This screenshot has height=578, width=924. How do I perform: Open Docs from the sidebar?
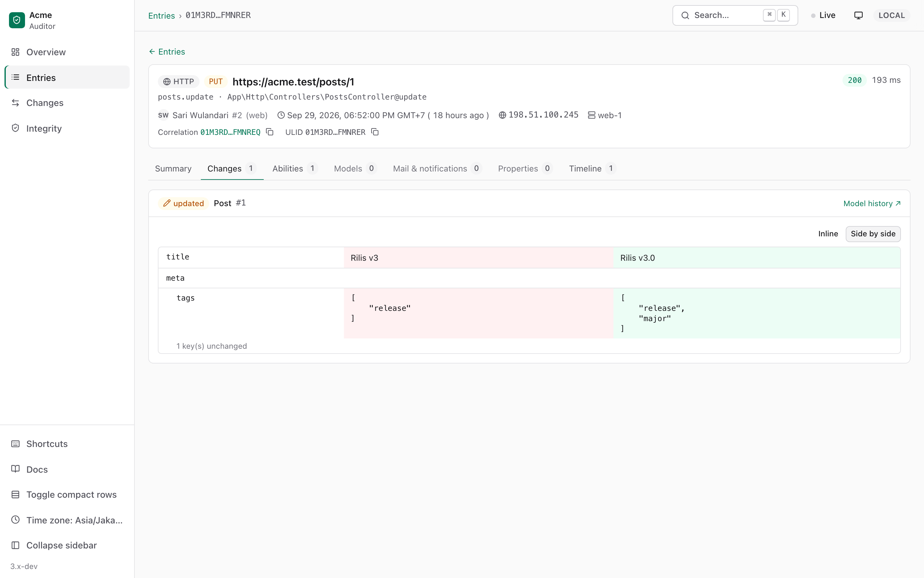(67, 469)
